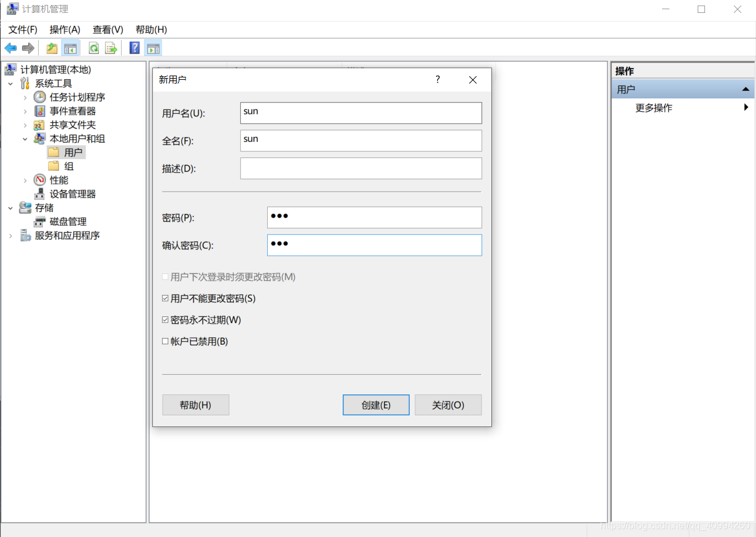Select 用户 label in the tree
The width and height of the screenshot is (756, 537).
[73, 152]
